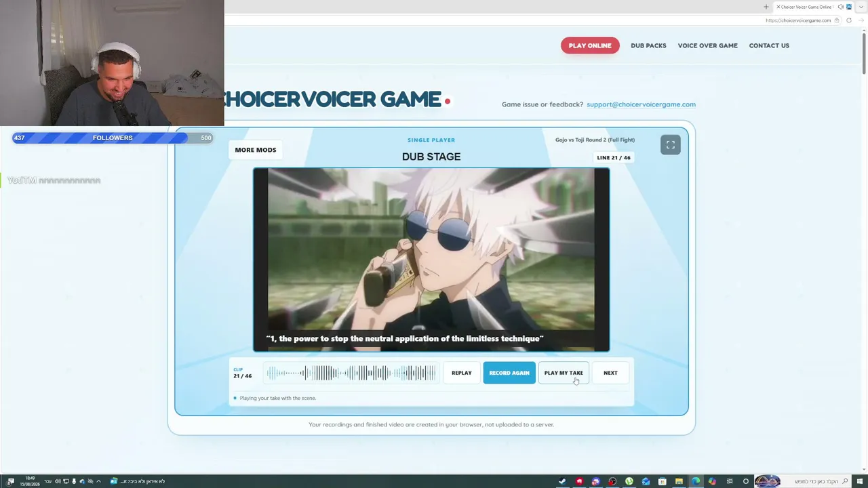Open the volume control in the system tray
The width and height of the screenshot is (868, 488).
point(58,481)
